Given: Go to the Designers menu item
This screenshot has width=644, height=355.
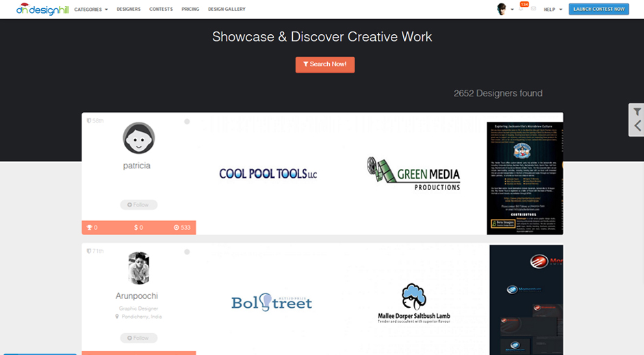Looking at the screenshot, I should coord(129,10).
